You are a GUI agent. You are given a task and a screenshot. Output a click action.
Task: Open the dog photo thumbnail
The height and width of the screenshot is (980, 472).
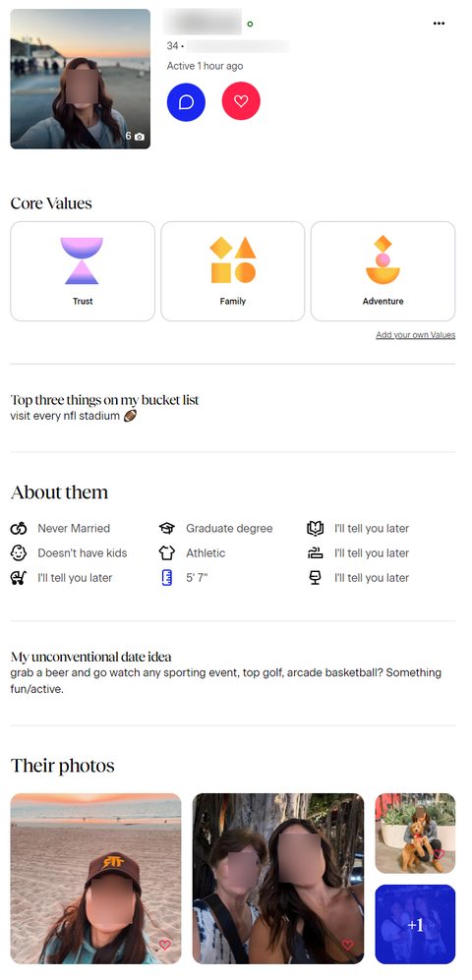pos(415,834)
